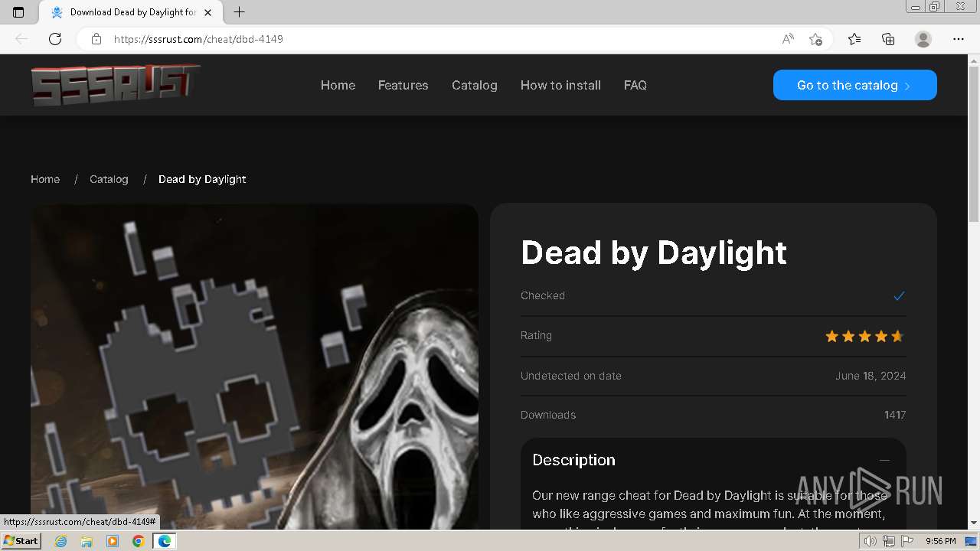Go to Home in the top navigation
This screenshot has height=551, width=980.
(338, 85)
